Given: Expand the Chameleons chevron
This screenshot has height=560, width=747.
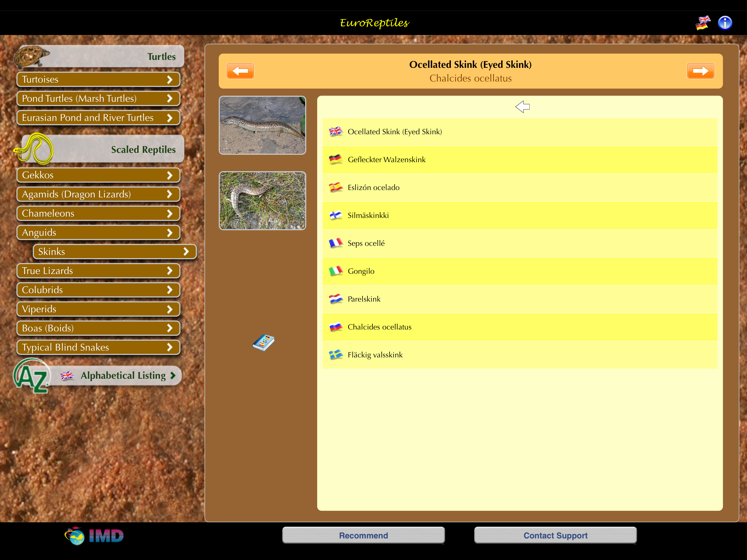Looking at the screenshot, I should pos(170,214).
